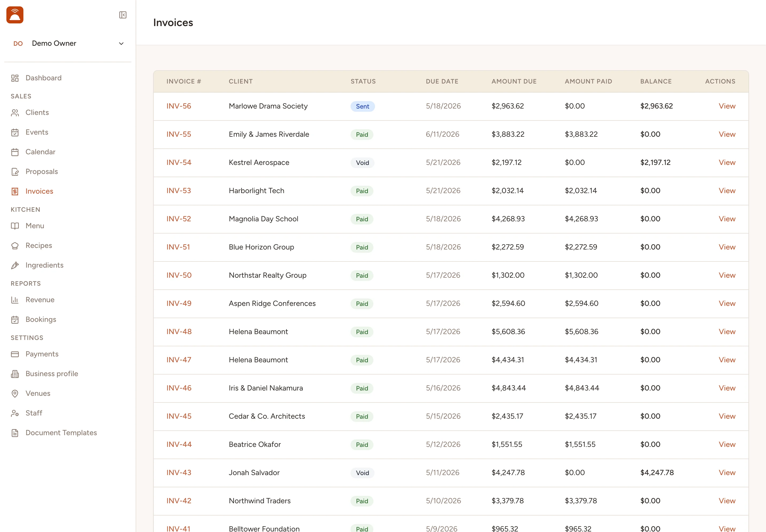Click the Paid badge for Magnolia Day School

click(362, 219)
